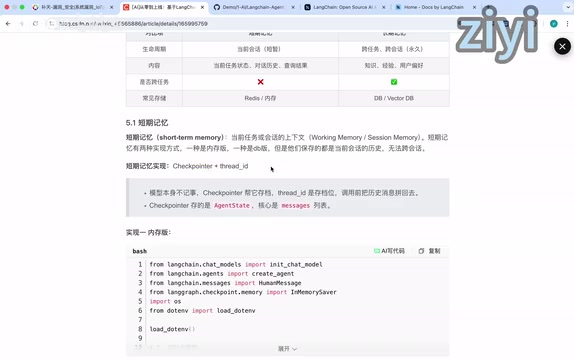Select 当前任务状态、对话历史、查询结果 cell

pyautogui.click(x=260, y=66)
